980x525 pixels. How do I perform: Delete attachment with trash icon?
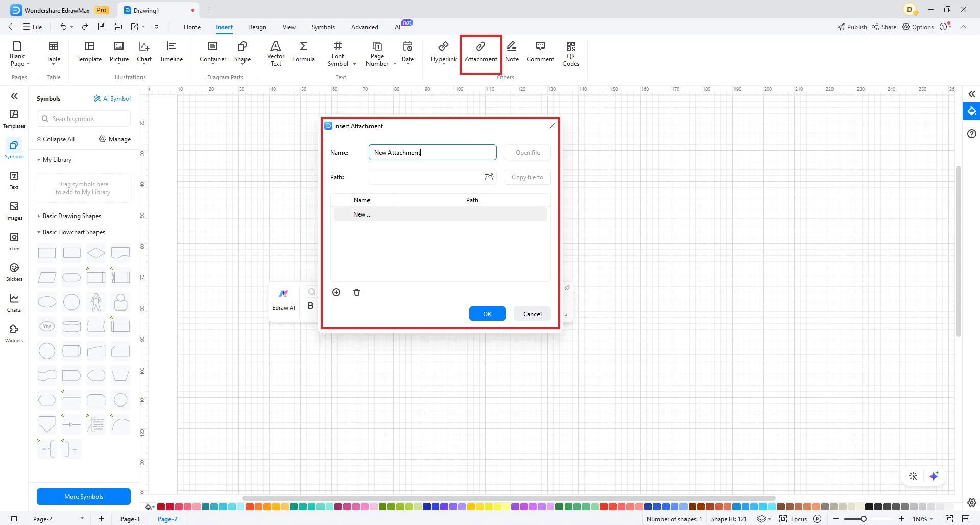pos(357,292)
